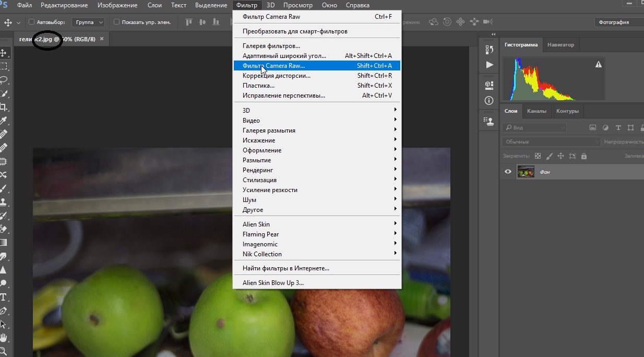Open the Вид layer filter dropdown
Screen dimensions: 644x357
click(x=534, y=127)
